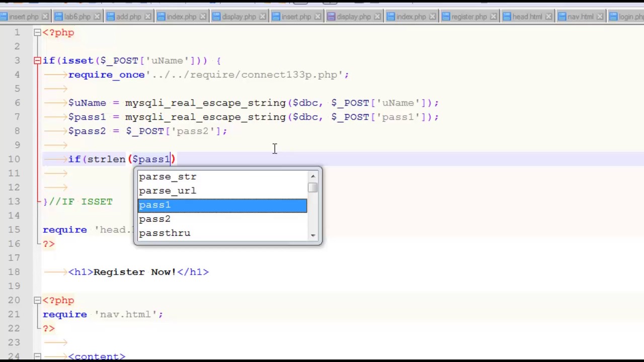The height and width of the screenshot is (362, 644).
Task: Click the file icon on head.html tab
Action: (x=507, y=17)
